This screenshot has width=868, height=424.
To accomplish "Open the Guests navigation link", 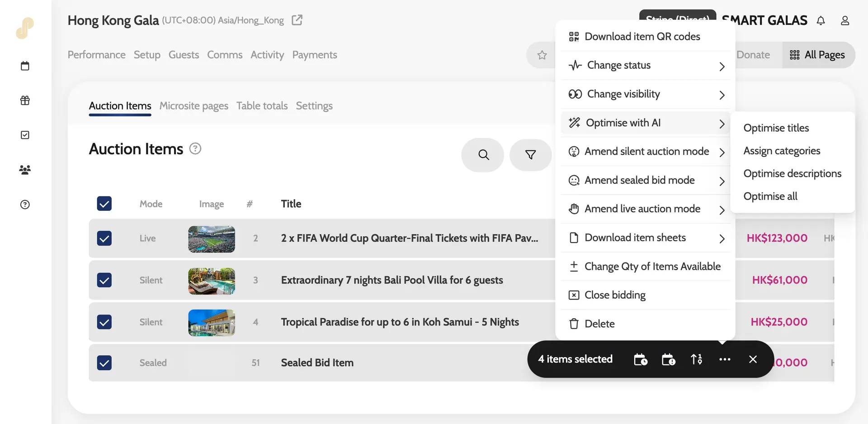I will tap(184, 55).
